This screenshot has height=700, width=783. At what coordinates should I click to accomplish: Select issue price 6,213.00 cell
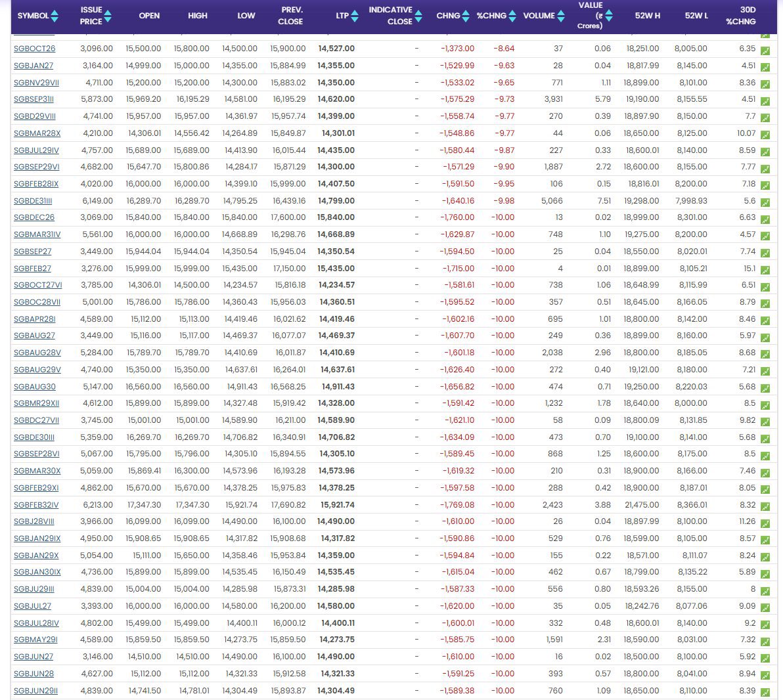98,505
